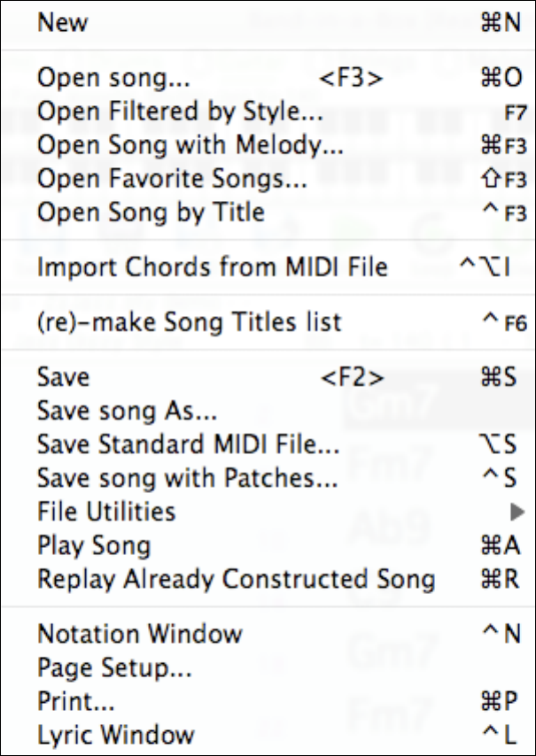Choose Import Chords from MIDI File
Viewport: 536px width, 756px height.
[x=212, y=266]
